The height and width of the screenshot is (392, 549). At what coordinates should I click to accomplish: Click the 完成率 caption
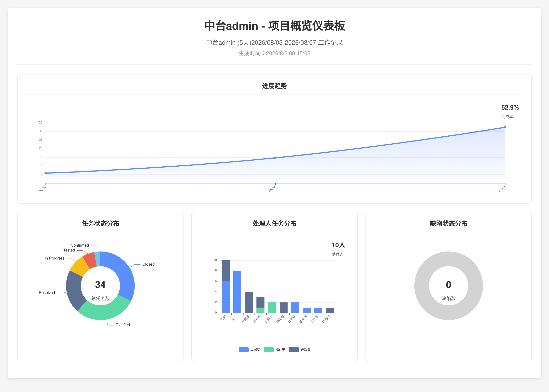pyautogui.click(x=507, y=117)
